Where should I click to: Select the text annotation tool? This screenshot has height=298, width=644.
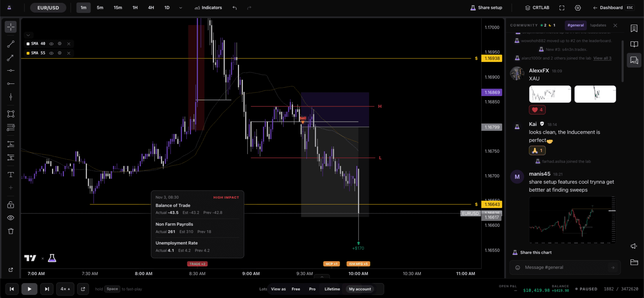pyautogui.click(x=11, y=175)
